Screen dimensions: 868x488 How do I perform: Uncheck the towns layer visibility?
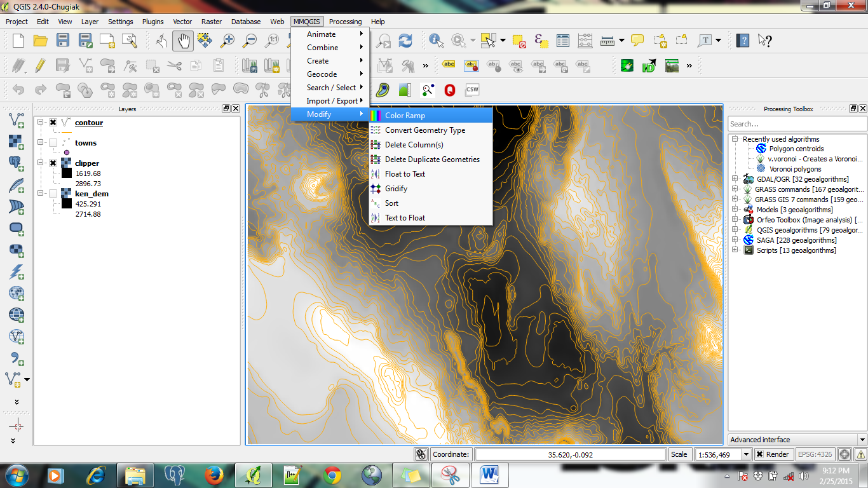click(53, 142)
